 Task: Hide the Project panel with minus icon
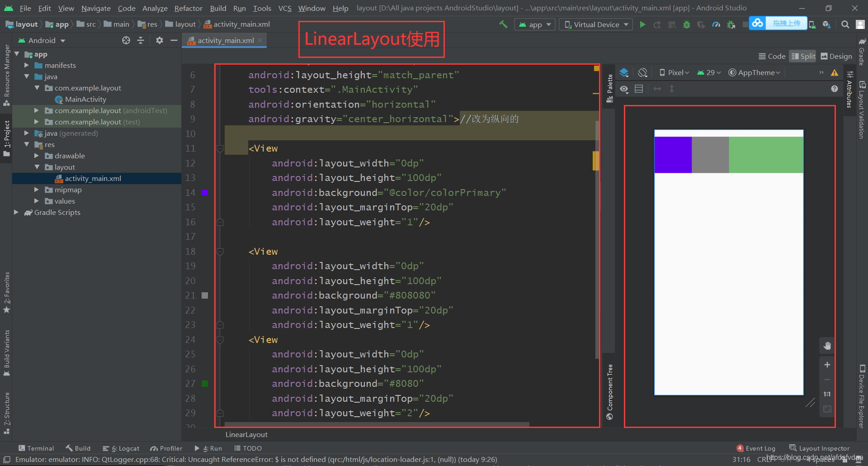click(x=174, y=40)
